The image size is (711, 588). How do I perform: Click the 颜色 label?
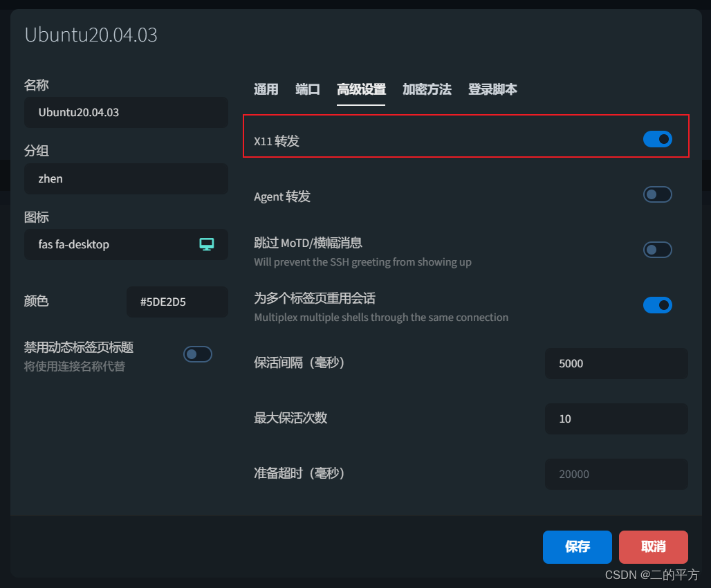(36, 301)
